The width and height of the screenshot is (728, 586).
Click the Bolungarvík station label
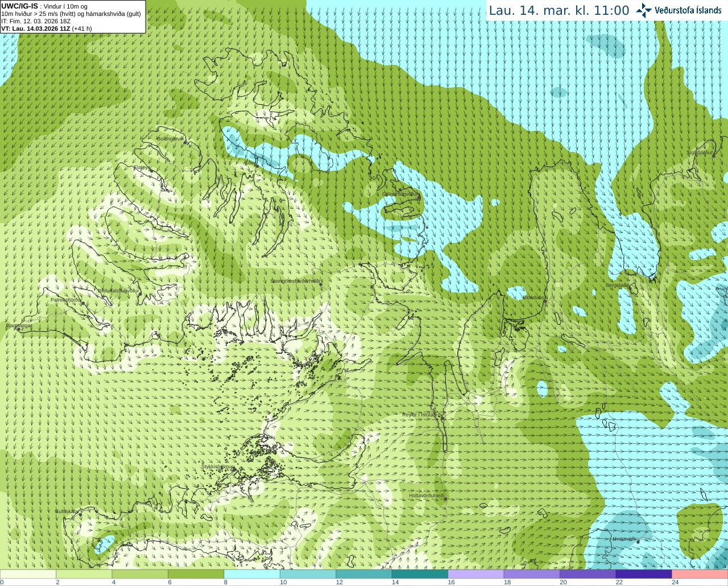click(x=171, y=139)
